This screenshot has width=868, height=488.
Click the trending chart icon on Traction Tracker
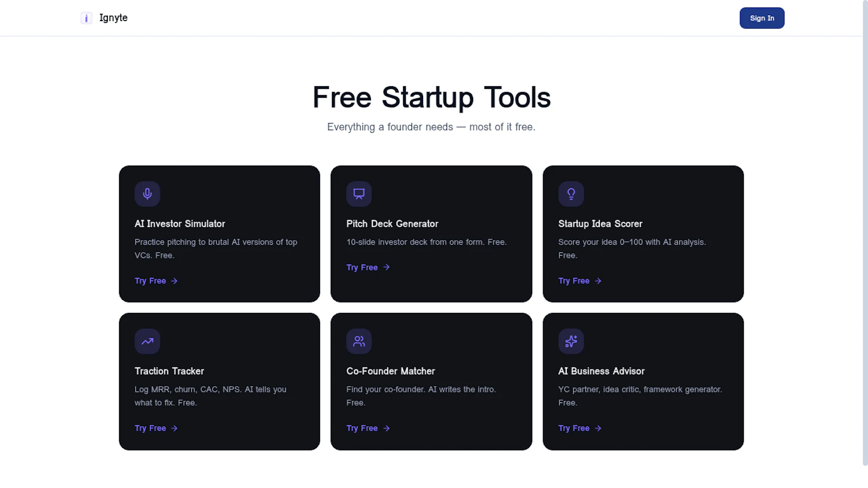(x=147, y=341)
